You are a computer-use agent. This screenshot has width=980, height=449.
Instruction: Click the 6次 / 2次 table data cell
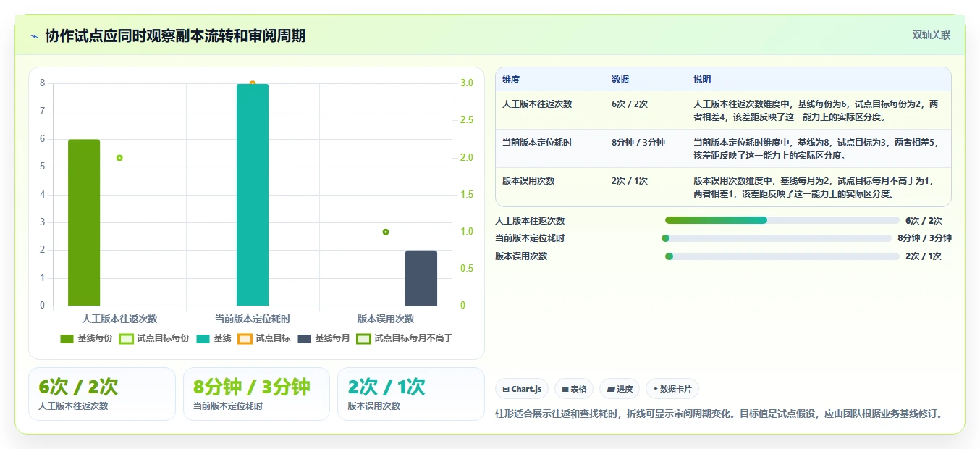[630, 104]
